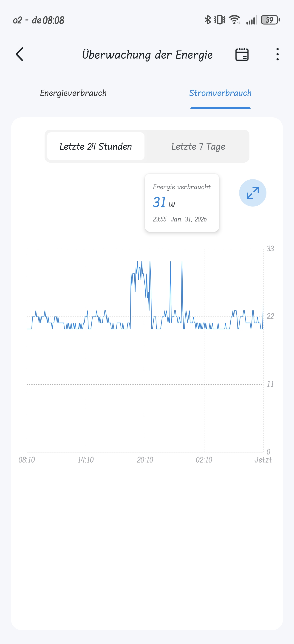This screenshot has height=644, width=294.
Task: Tap the 20:10 time axis label
Action: tap(145, 460)
